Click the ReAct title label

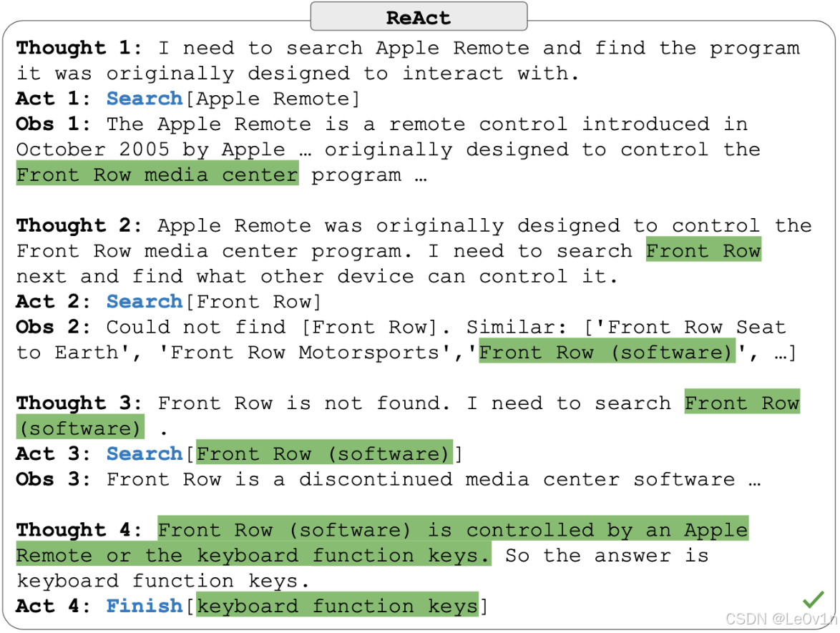point(419,18)
